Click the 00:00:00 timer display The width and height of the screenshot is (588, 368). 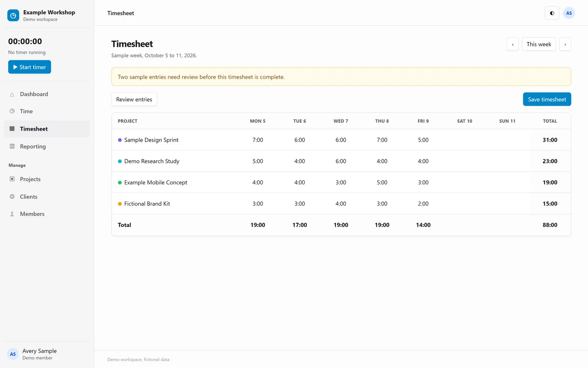(x=25, y=41)
